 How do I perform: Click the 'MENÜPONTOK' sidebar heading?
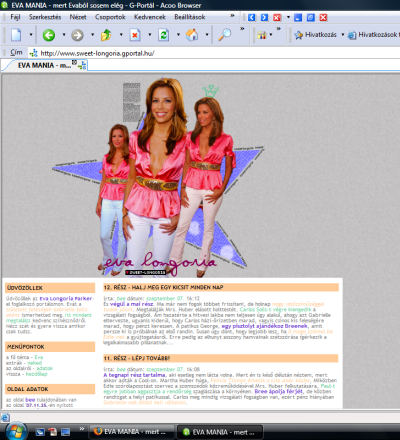[25, 347]
